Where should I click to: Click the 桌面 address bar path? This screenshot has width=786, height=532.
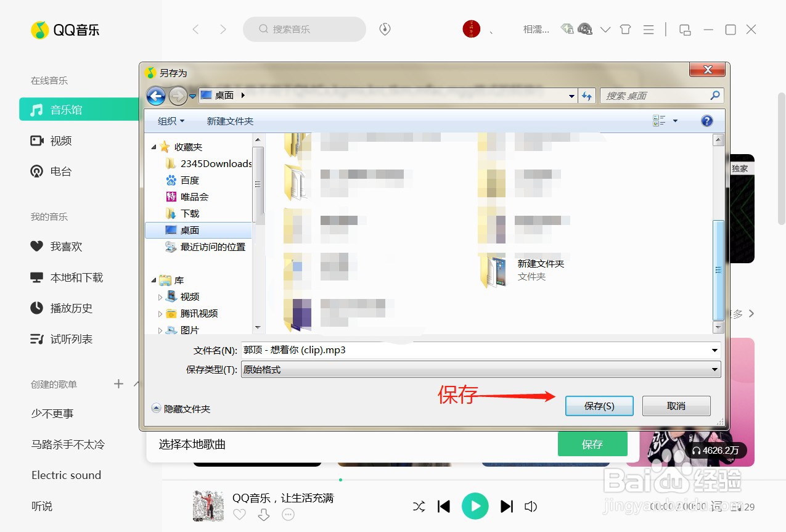click(x=224, y=96)
